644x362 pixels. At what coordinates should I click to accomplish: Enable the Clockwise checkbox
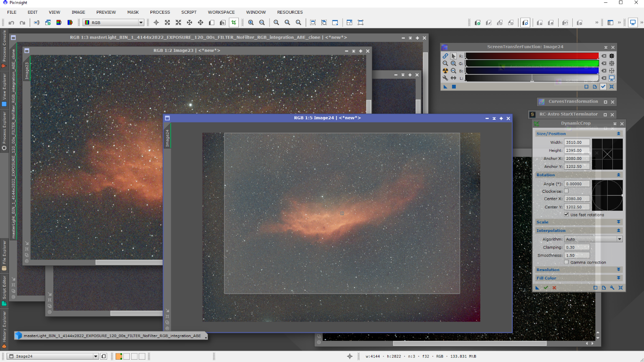tap(566, 191)
